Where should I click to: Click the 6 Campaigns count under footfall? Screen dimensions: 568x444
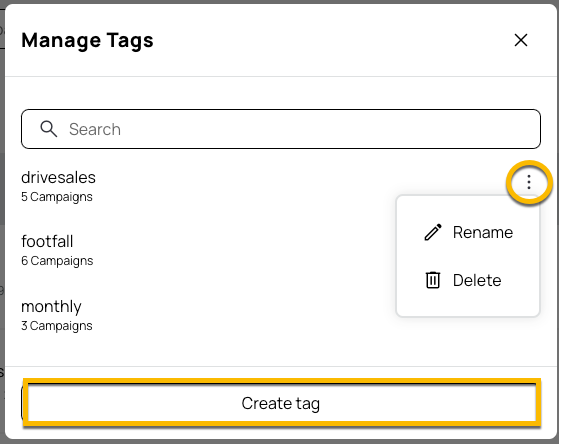[57, 260]
